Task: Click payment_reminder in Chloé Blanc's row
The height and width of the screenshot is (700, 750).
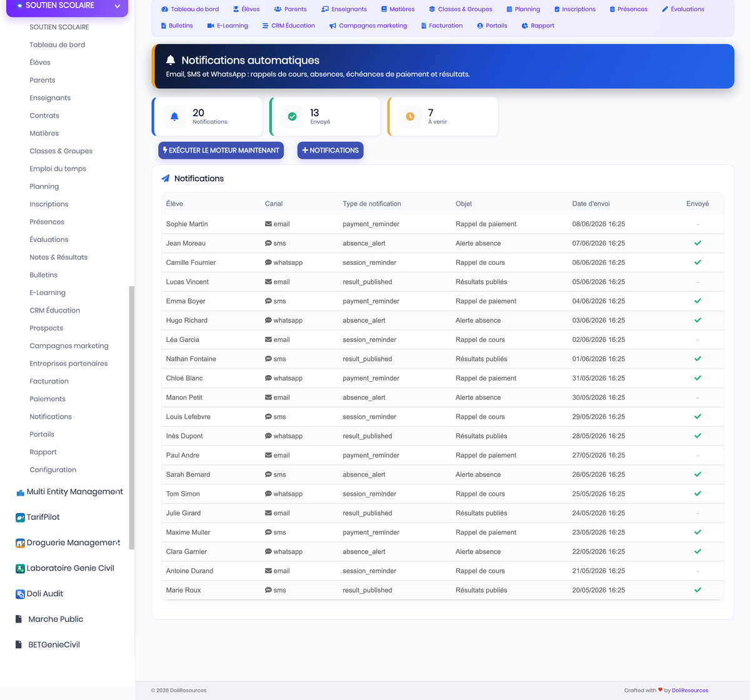Action: click(371, 378)
